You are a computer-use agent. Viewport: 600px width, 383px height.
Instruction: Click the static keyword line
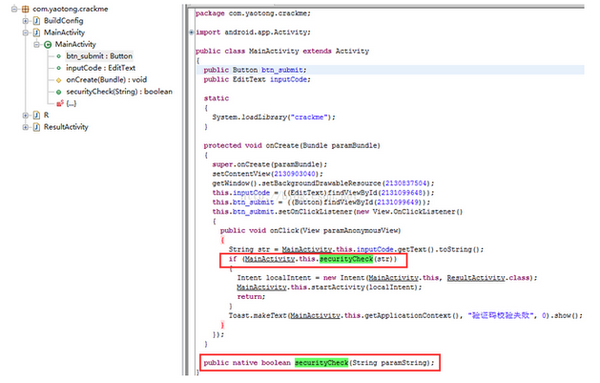coord(216,98)
